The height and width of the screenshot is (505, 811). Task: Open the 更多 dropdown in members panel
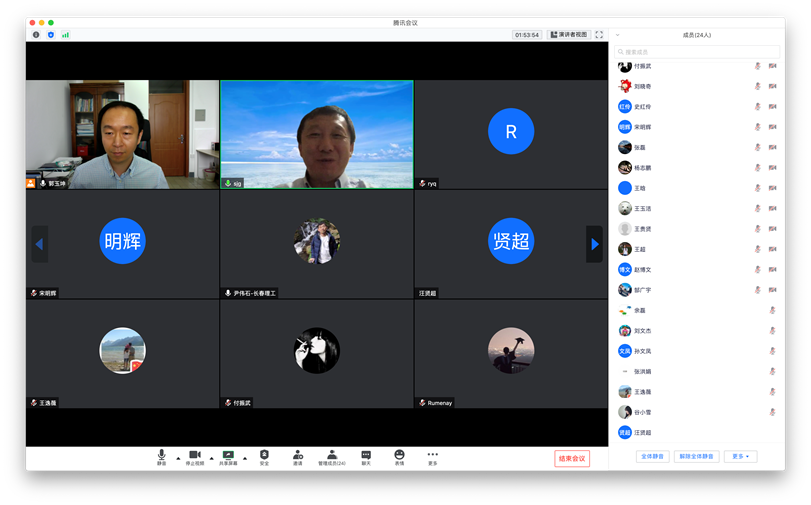(742, 456)
